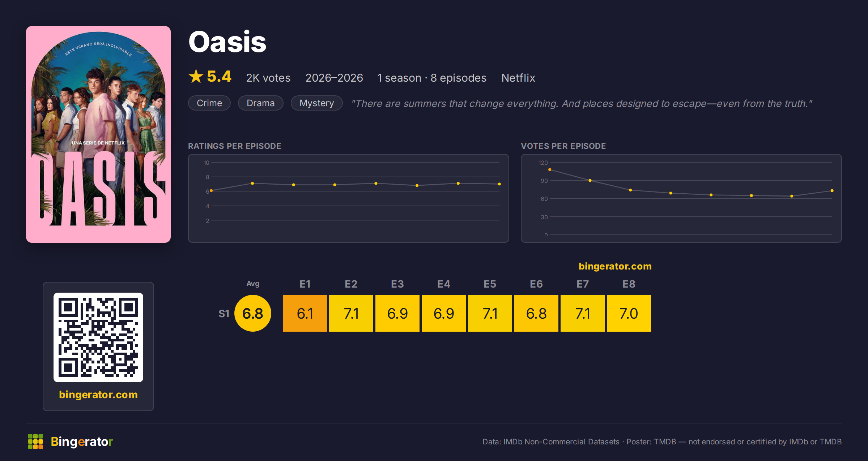
Task: Select the Drama genre tag
Action: [260, 103]
